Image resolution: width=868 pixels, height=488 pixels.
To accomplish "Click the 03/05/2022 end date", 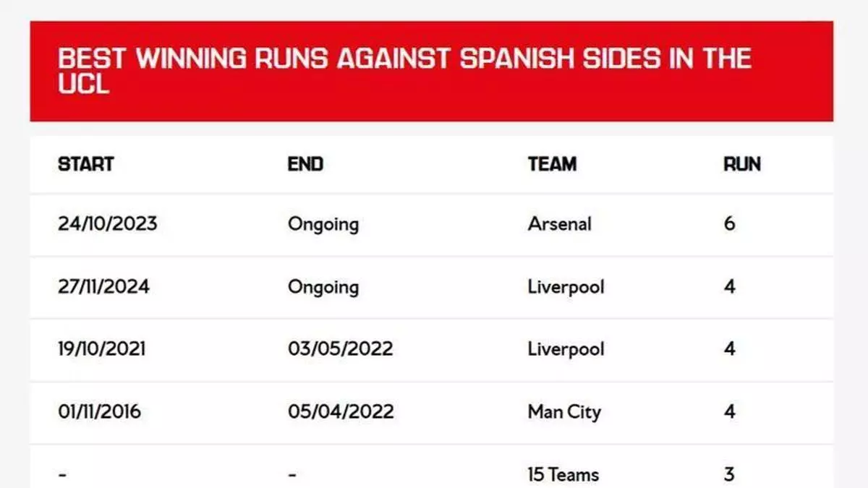I will 340,349.
